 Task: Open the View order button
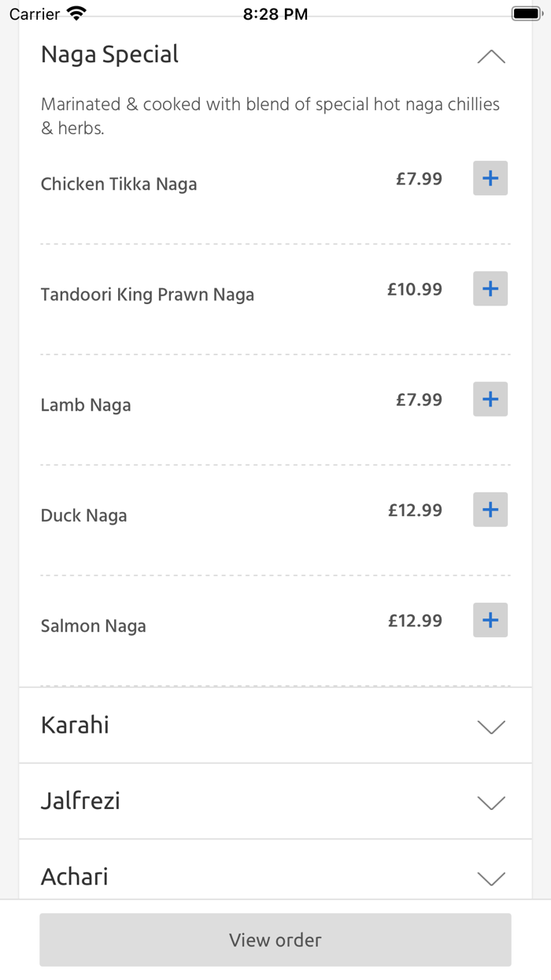pyautogui.click(x=275, y=940)
